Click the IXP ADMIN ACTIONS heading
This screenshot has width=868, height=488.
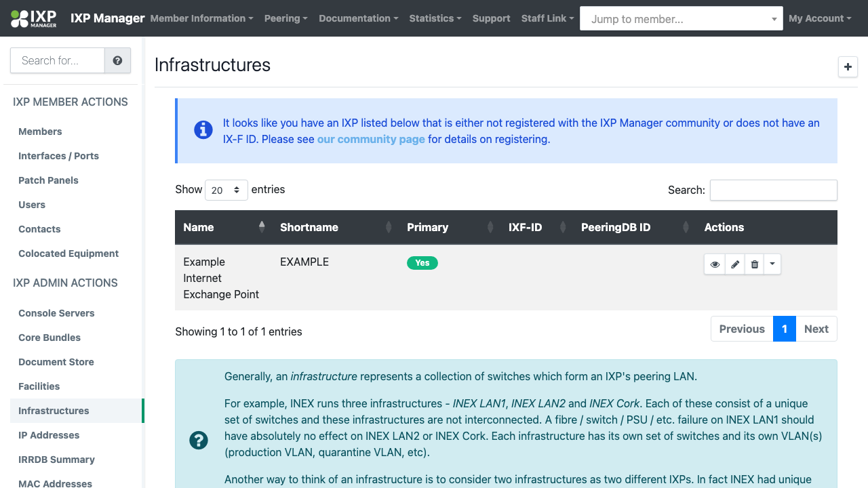tap(65, 283)
